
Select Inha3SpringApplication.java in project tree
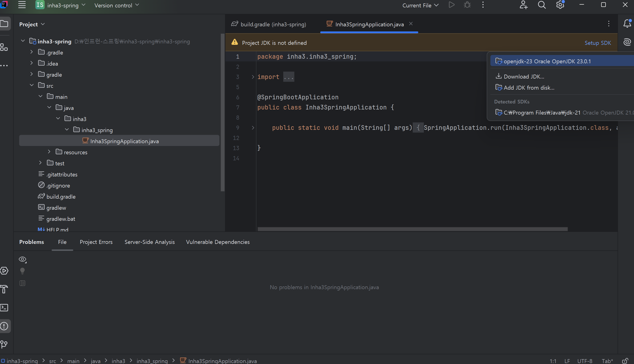tap(119, 141)
